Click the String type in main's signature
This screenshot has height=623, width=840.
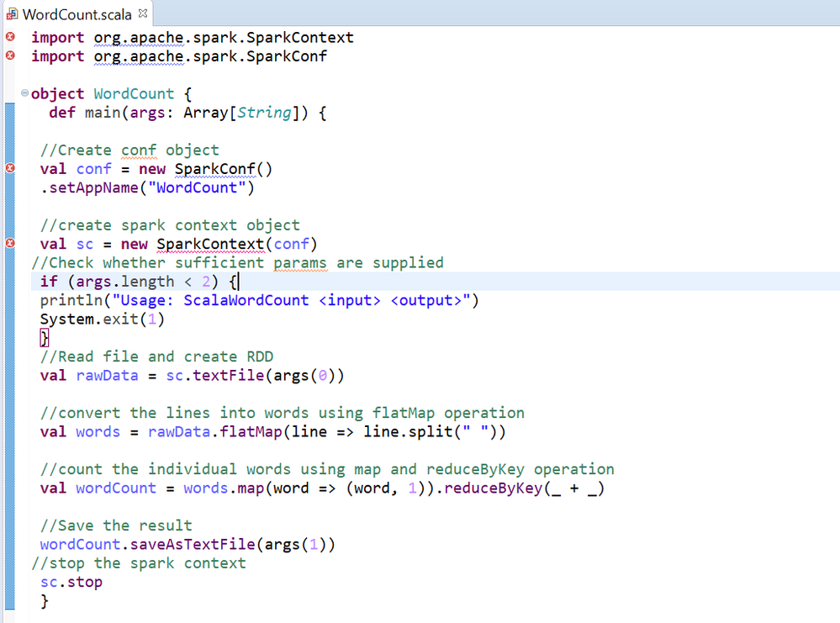(264, 113)
